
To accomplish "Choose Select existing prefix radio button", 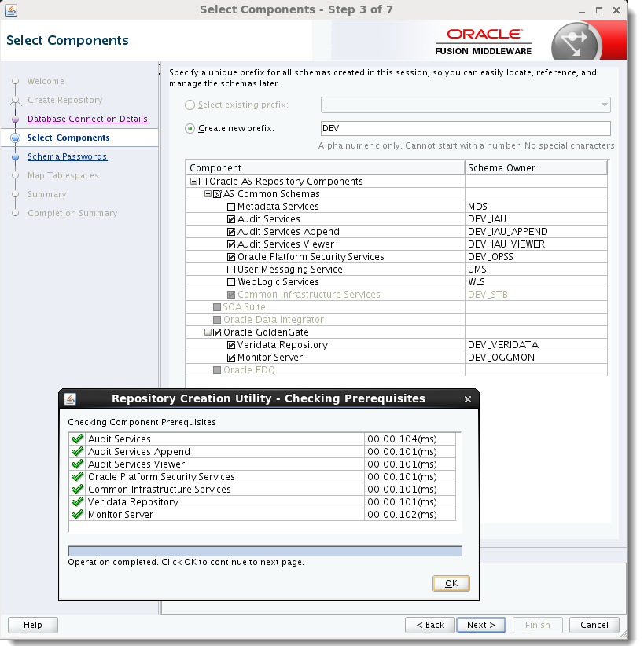I will pyautogui.click(x=190, y=105).
